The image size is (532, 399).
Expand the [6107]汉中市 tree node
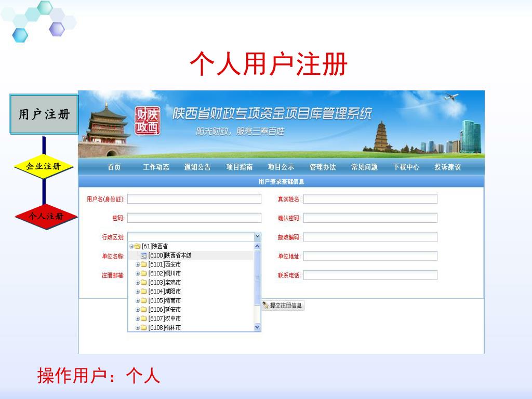(138, 318)
